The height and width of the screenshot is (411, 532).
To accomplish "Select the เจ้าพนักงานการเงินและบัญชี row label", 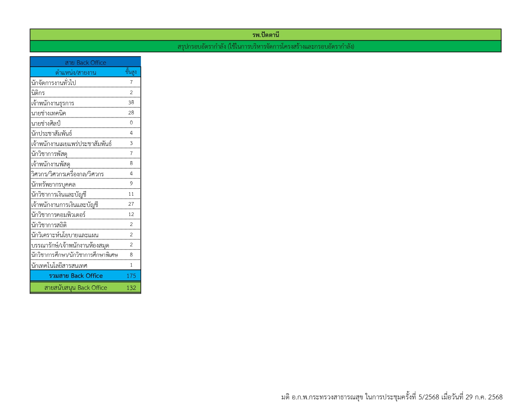I will point(64,205).
